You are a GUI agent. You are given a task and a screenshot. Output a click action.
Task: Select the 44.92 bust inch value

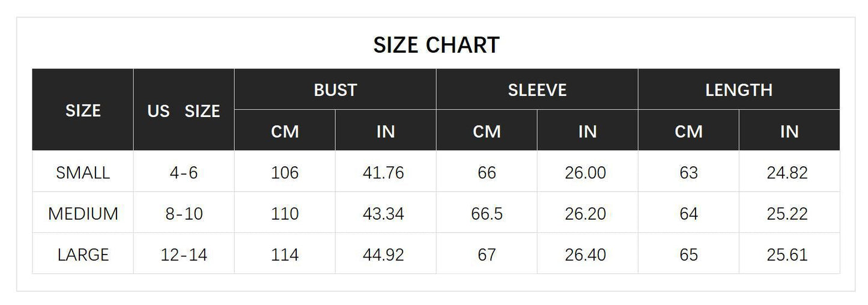click(383, 255)
